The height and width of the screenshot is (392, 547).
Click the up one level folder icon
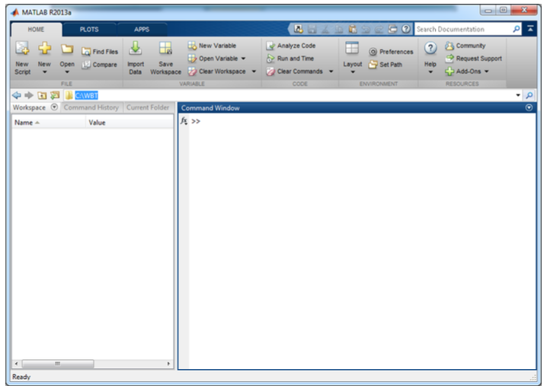pos(42,95)
